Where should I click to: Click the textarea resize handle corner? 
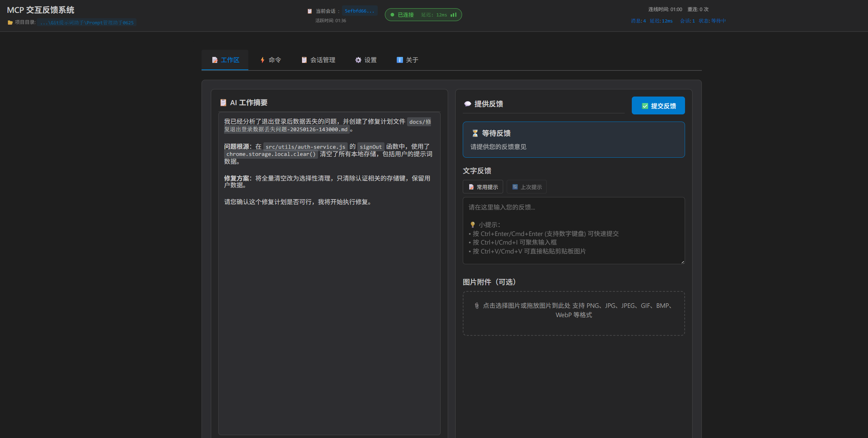pyautogui.click(x=683, y=262)
